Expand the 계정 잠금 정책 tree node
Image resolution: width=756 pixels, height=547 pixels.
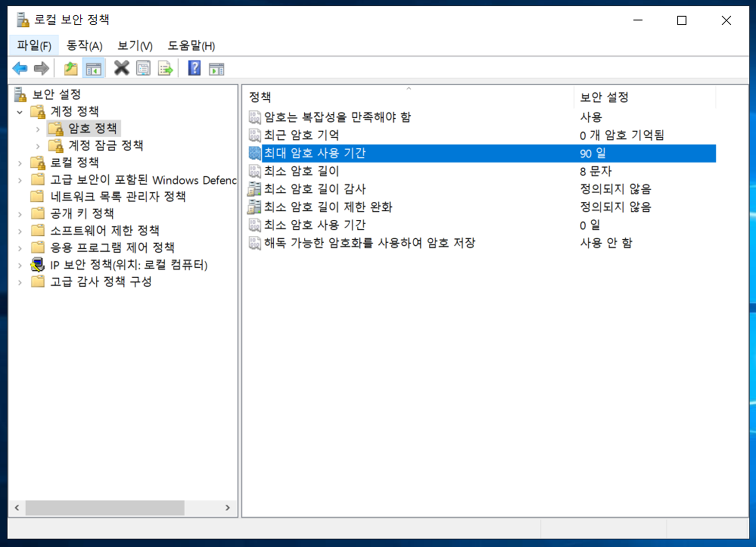[38, 146]
